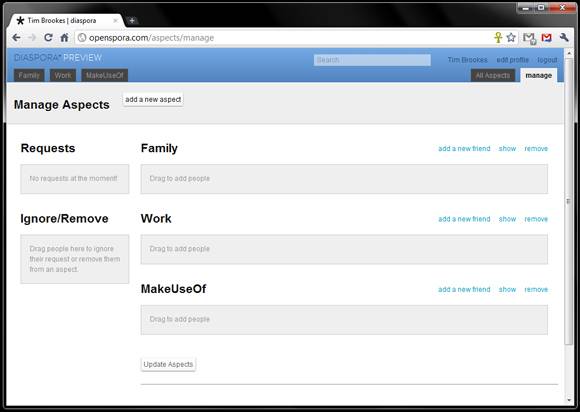Open the red Gmail extension icon
Image resolution: width=580 pixels, height=412 pixels.
pos(546,37)
